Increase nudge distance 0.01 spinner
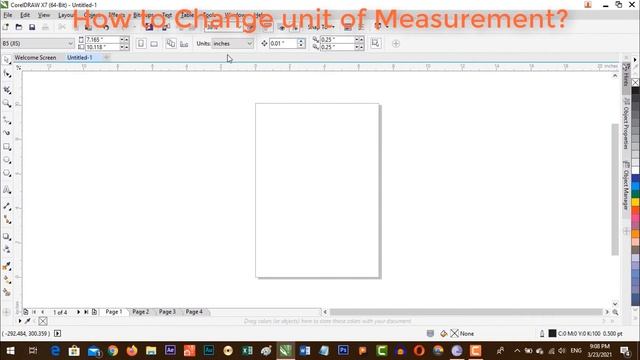640x360 pixels. click(x=301, y=41)
